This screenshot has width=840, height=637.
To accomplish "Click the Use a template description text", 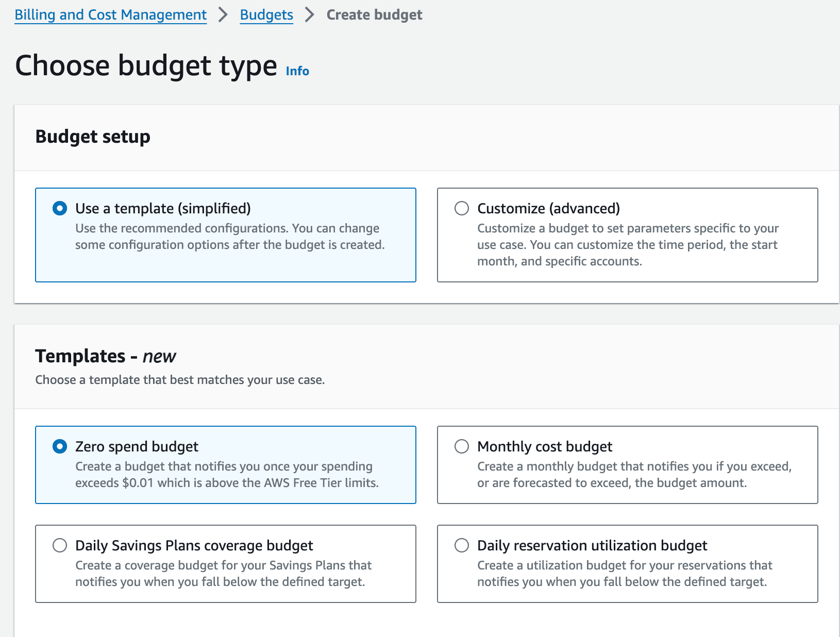I will [x=229, y=237].
